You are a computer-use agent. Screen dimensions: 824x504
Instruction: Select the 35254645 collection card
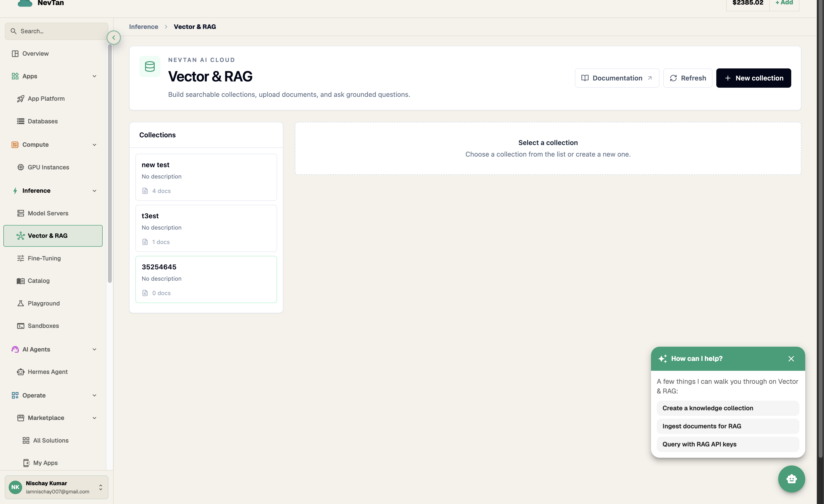pyautogui.click(x=206, y=280)
